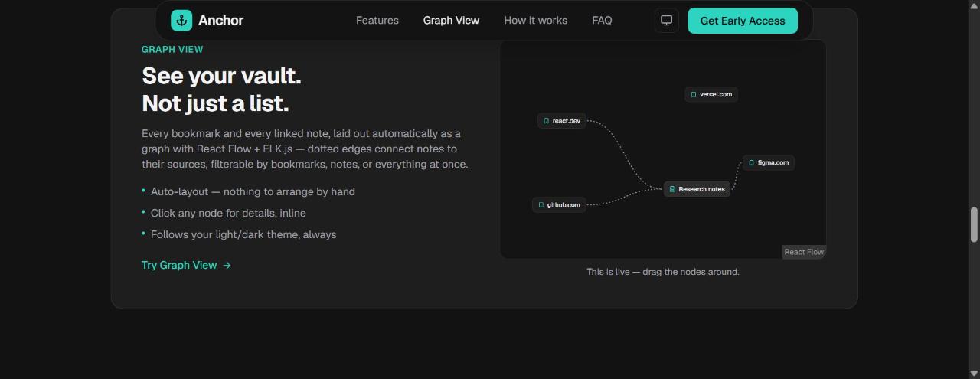Jump to the FAQ nav link

coord(602,21)
